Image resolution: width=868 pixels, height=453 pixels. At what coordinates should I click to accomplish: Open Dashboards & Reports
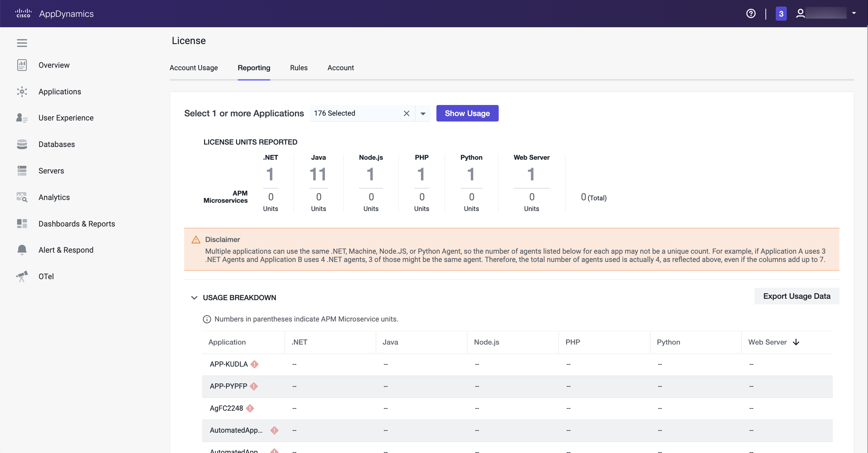click(x=77, y=224)
